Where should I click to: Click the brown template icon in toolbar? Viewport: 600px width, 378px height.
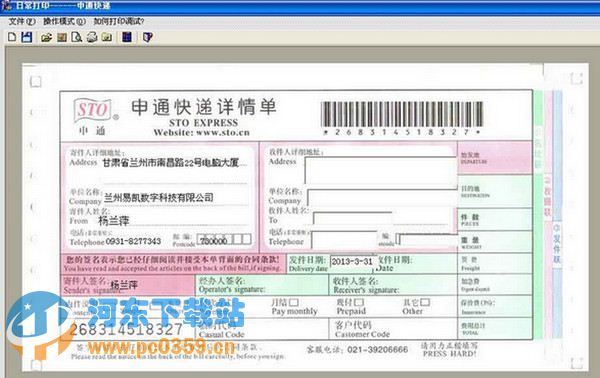[x=62, y=37]
